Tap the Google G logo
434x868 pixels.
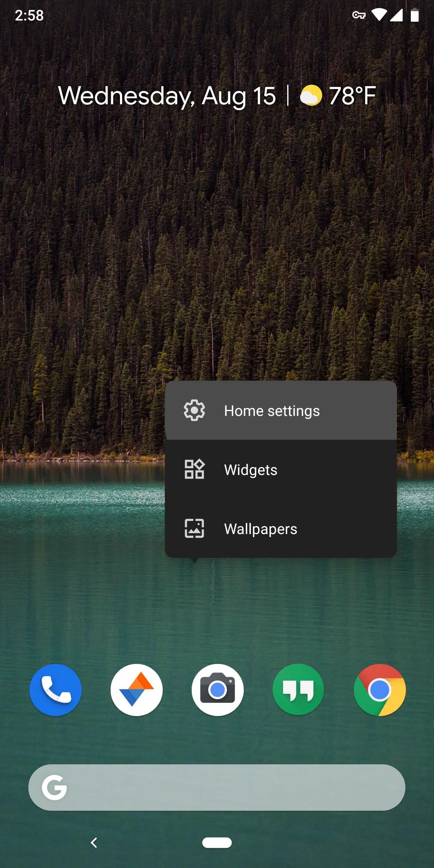[x=54, y=788]
